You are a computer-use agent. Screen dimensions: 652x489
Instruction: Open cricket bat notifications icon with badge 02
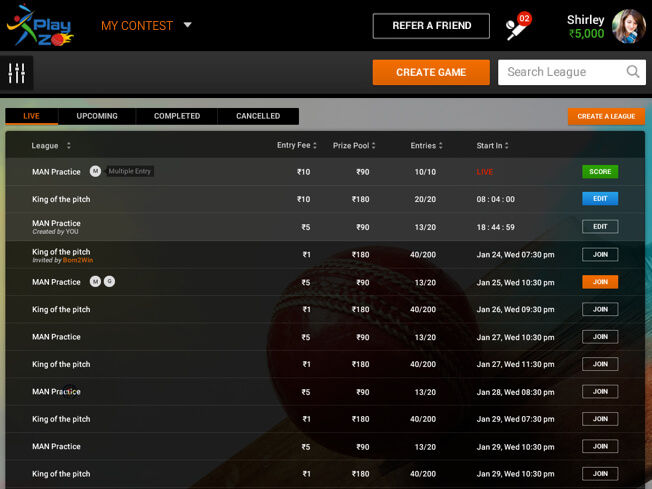tap(518, 26)
